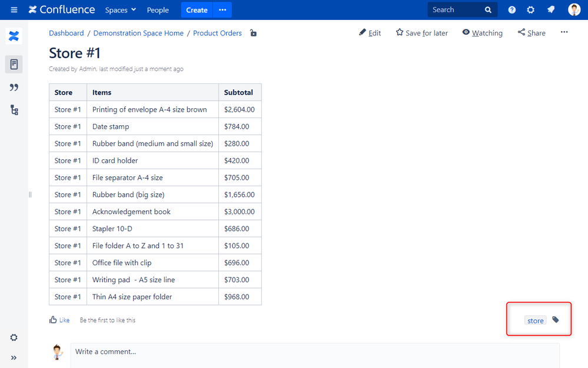This screenshot has height=368, width=588.
Task: Click the $105.00 subtotal cell
Action: pyautogui.click(x=240, y=246)
